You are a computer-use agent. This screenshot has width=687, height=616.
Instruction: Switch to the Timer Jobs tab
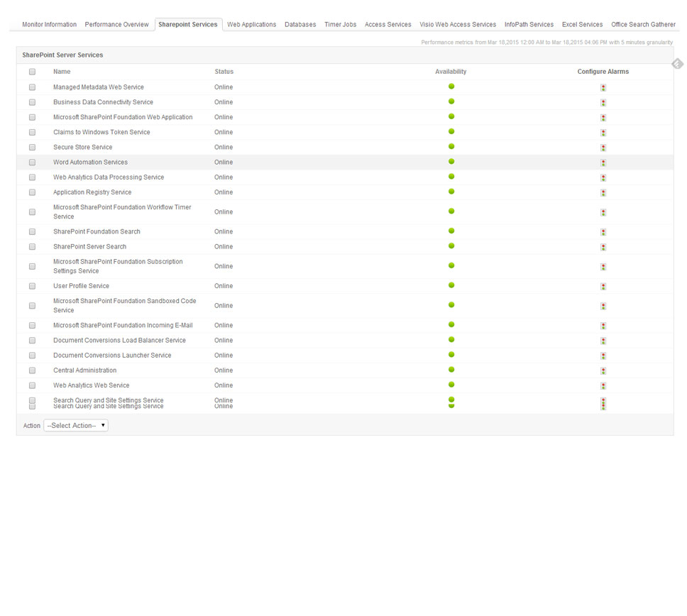tap(340, 23)
